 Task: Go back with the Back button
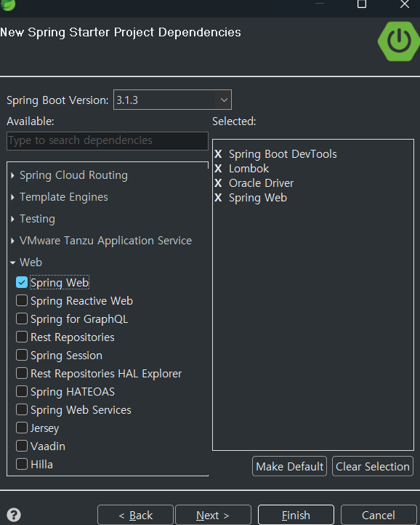(x=135, y=515)
